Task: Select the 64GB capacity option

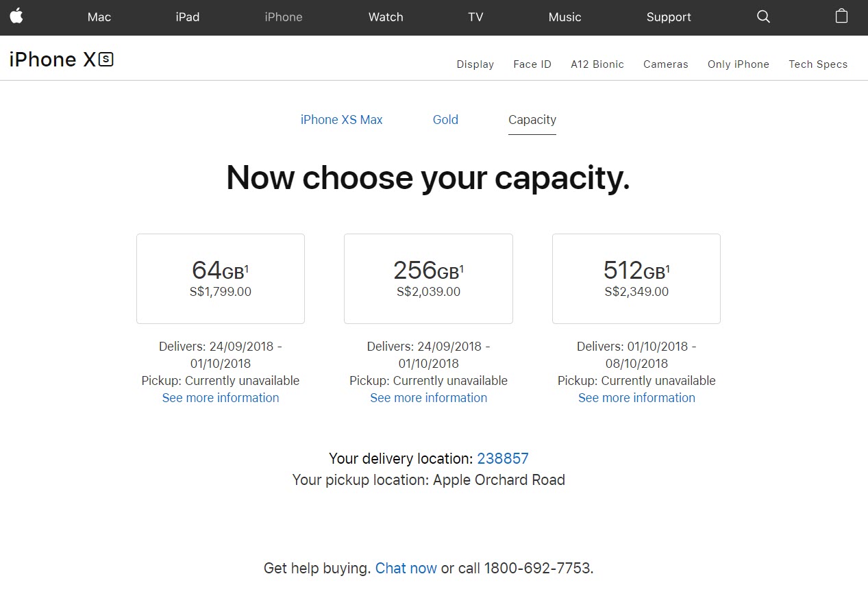Action: click(221, 279)
